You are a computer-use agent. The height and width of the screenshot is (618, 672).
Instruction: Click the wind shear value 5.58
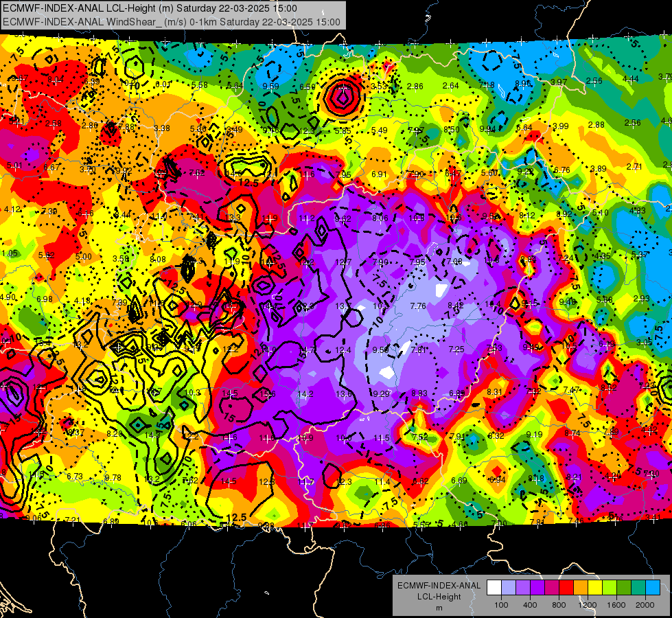(x=200, y=85)
